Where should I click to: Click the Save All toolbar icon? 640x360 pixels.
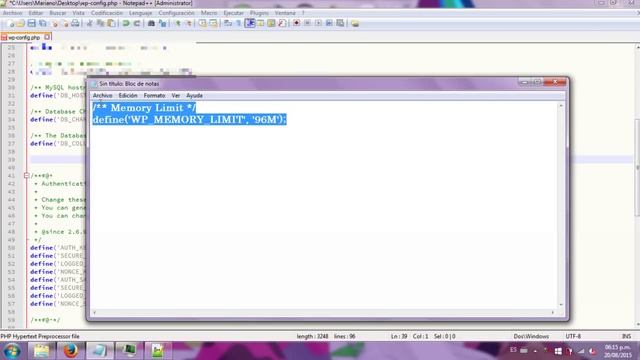(x=42, y=23)
